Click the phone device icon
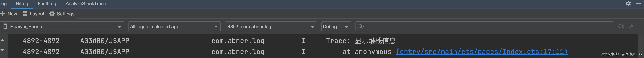The image size is (644, 58). (5, 26)
